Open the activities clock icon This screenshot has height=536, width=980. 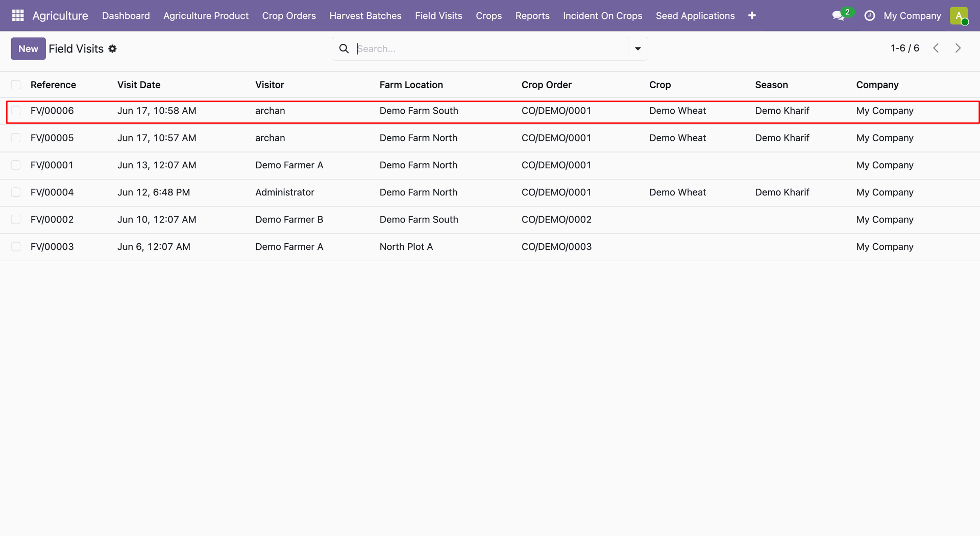(x=870, y=16)
